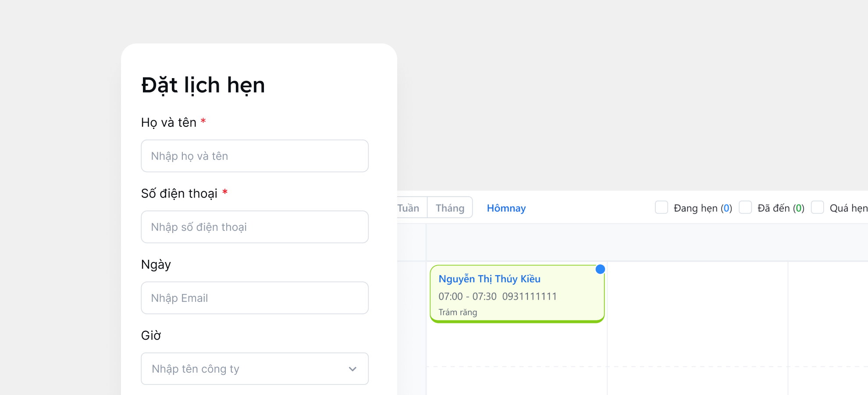Open patient Nguyễn Thị Thúy Kiều's name link
This screenshot has width=868, height=395.
click(489, 279)
